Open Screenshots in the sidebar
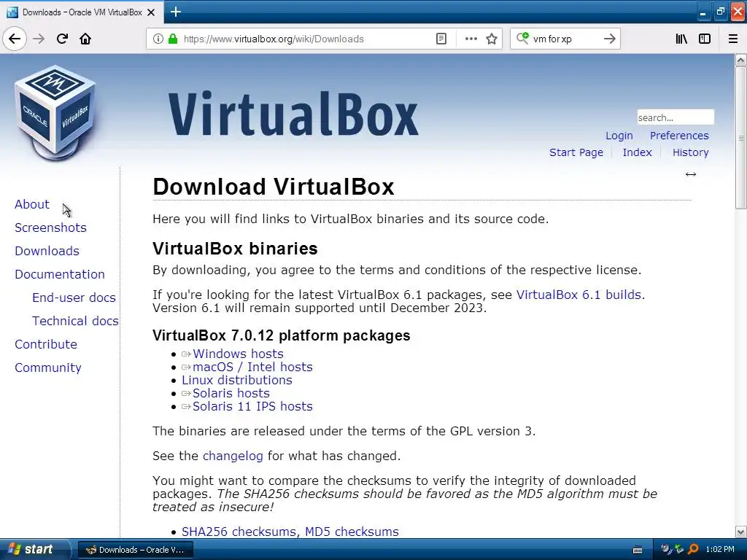747x560 pixels. coord(50,227)
